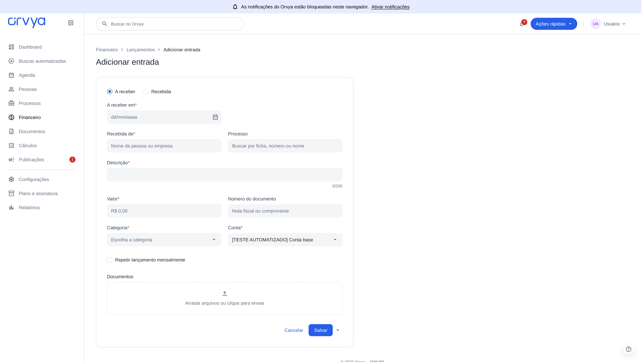Screen dimensions: 644x362
Task: Focus the Buscar no Orvya search field
Action: point(170,24)
